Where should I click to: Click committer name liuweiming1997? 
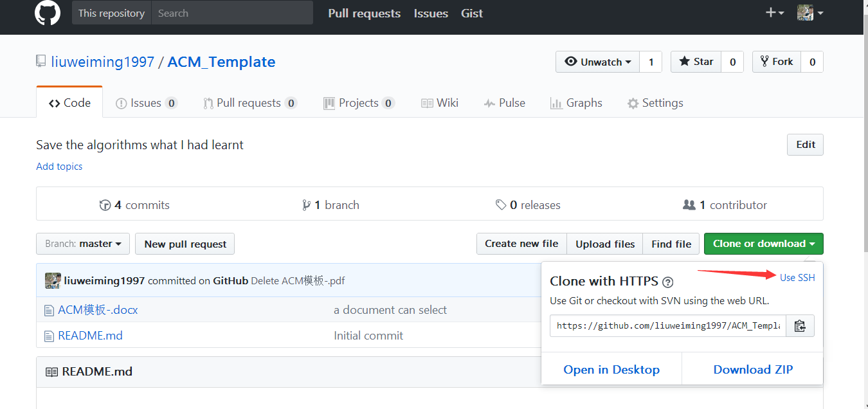[104, 281]
